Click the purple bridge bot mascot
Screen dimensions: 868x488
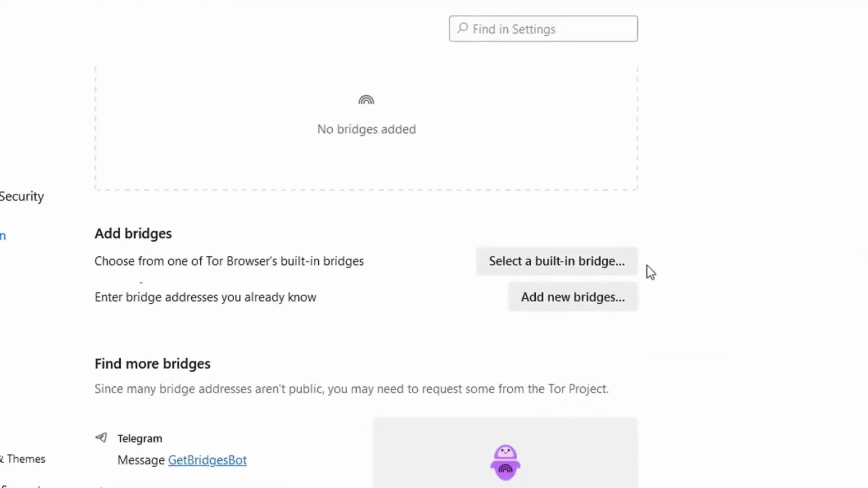tap(505, 463)
